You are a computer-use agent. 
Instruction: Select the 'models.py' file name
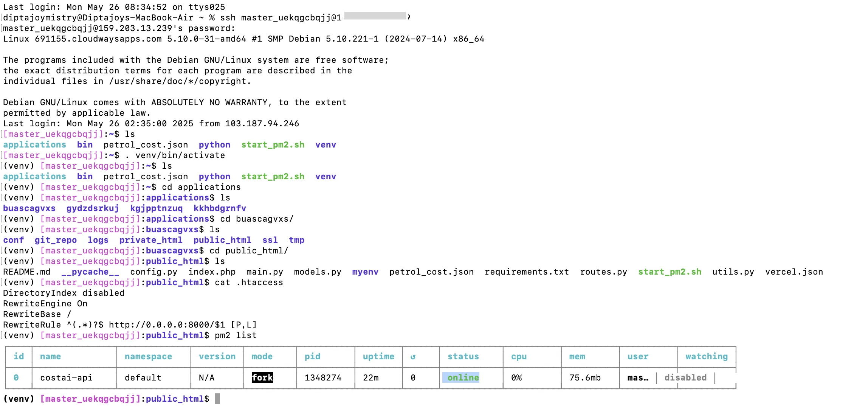tap(318, 272)
